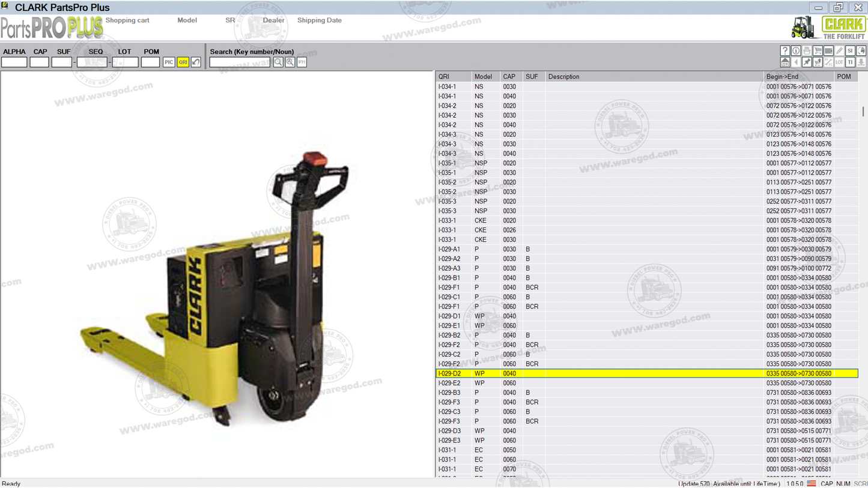Go to Home via the house icon
The height and width of the screenshot is (488, 868).
(785, 62)
